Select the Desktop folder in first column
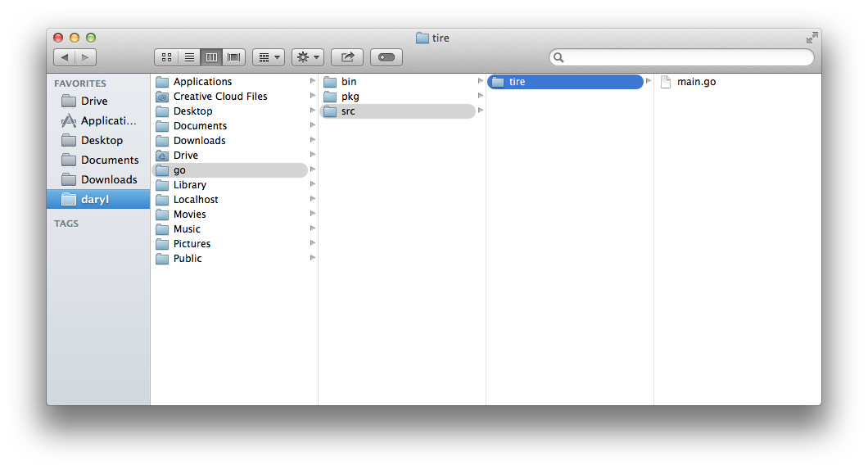This screenshot has width=868, height=470. pyautogui.click(x=230, y=111)
